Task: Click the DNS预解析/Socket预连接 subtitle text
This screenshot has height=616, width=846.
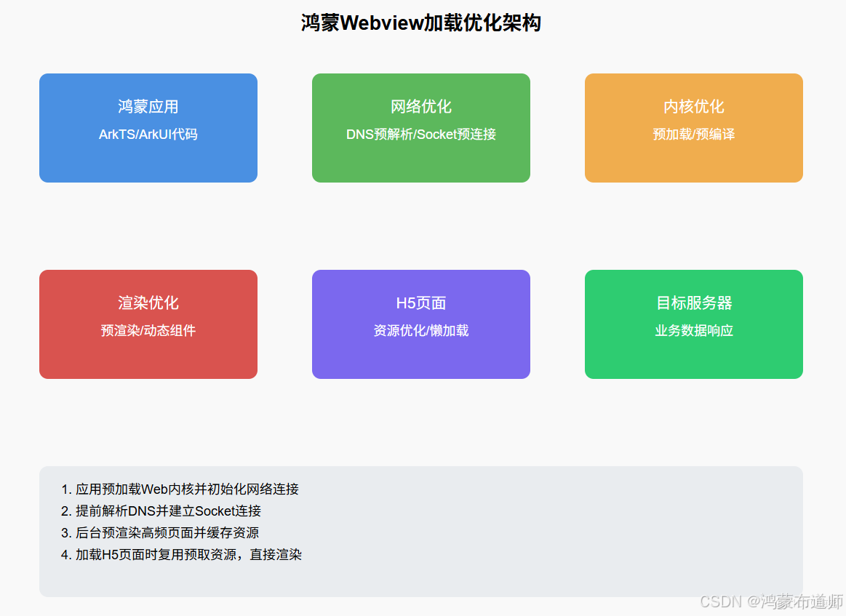Action: (x=421, y=135)
